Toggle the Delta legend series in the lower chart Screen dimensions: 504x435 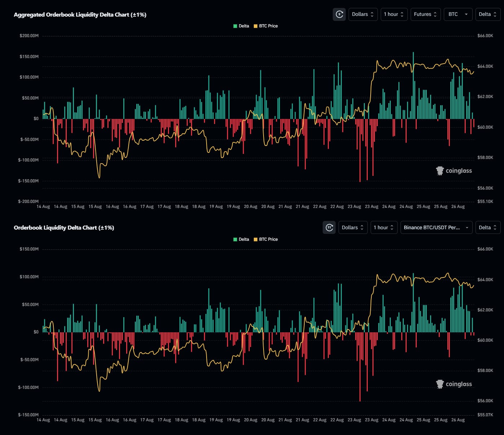coord(241,239)
